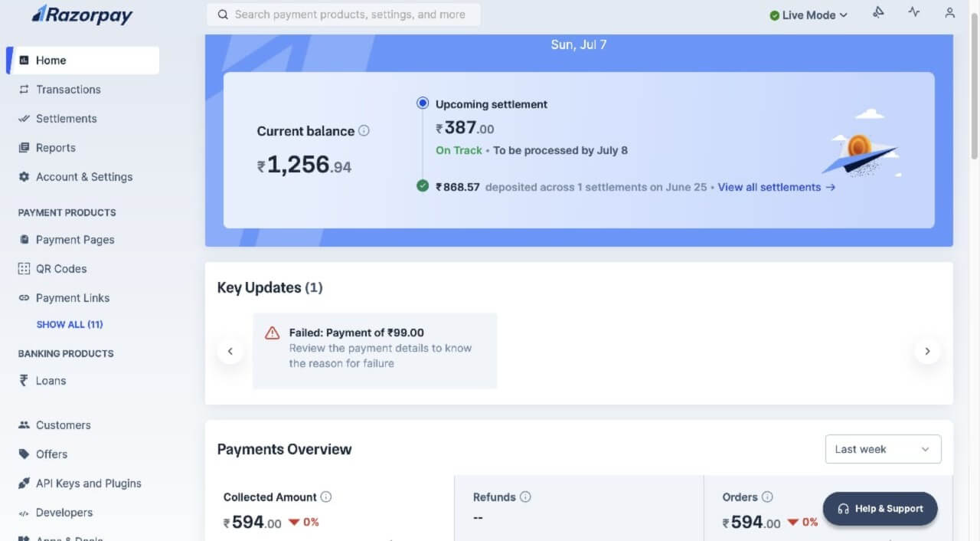The image size is (980, 541).
Task: Click the Refunds info icon
Action: [525, 497]
